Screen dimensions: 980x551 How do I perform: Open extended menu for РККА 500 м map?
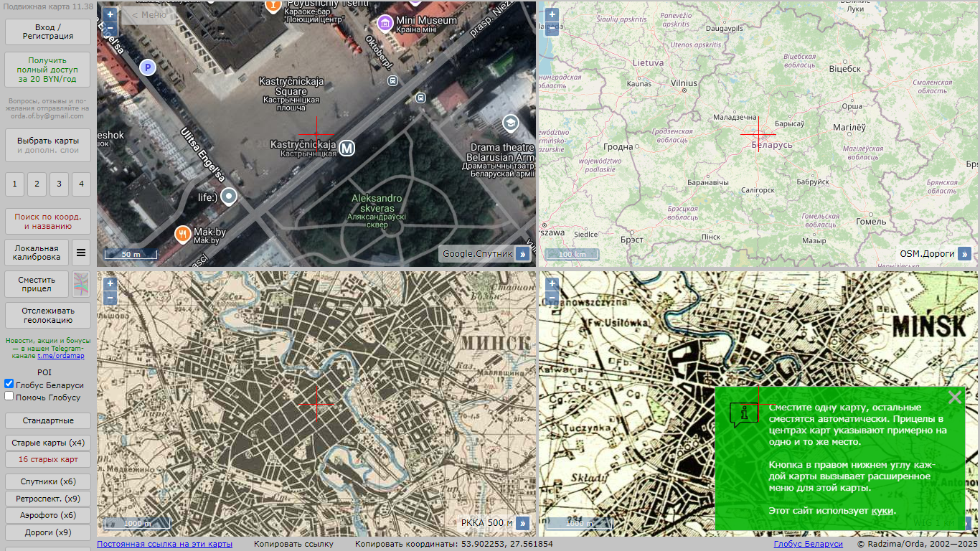click(x=522, y=523)
